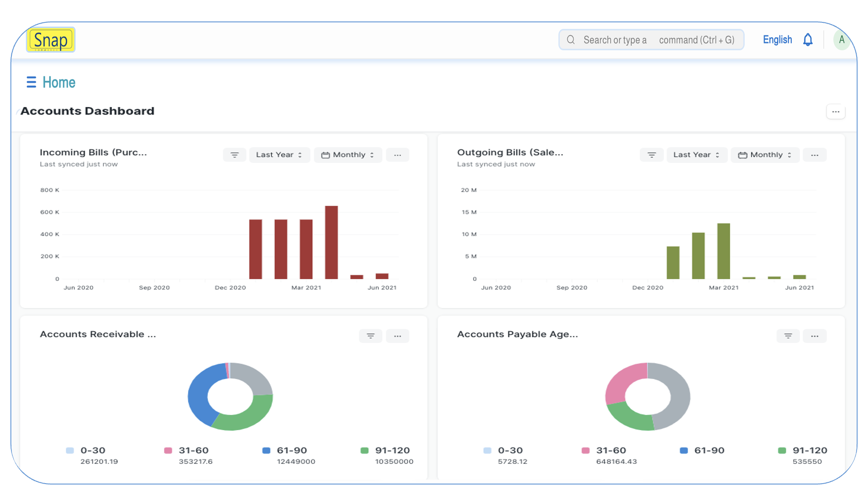Click the user avatar icon top right
Screen dimensions: 868x495
pos(843,40)
